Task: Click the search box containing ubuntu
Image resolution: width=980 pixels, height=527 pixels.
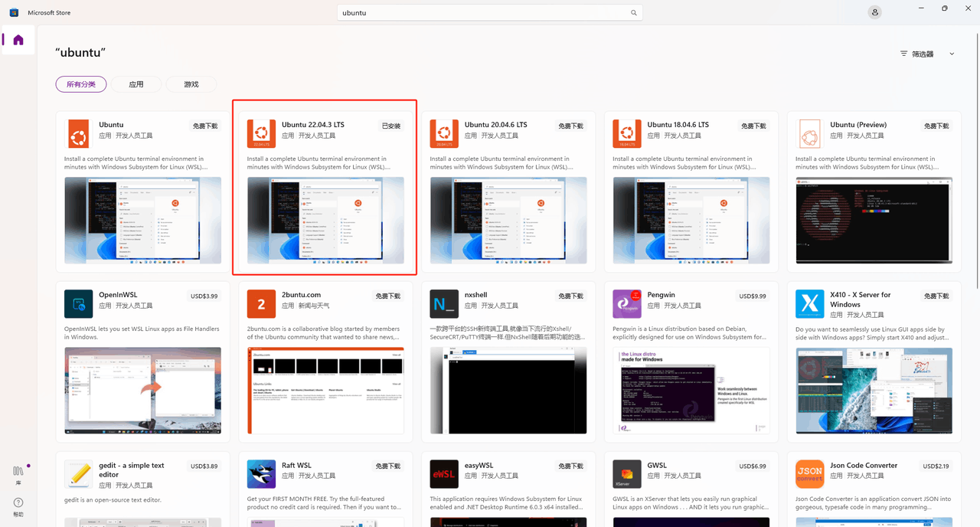Action: click(482, 13)
